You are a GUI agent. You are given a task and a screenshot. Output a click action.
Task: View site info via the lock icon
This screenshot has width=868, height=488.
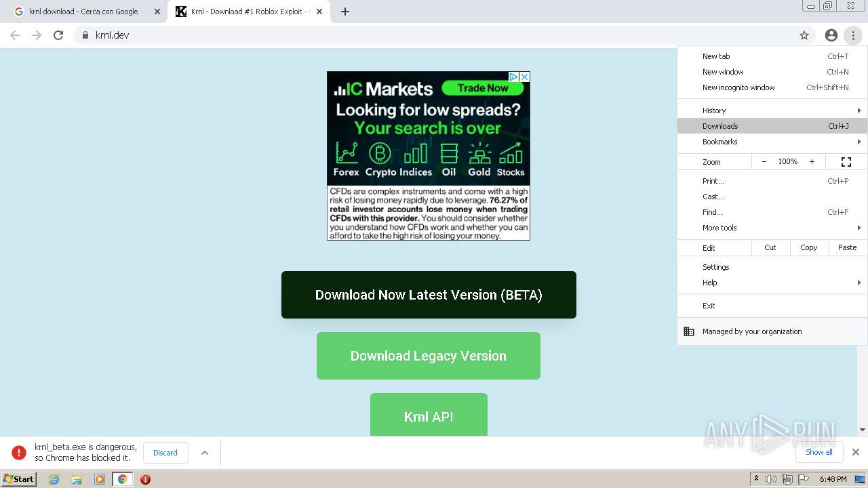pos(85,35)
